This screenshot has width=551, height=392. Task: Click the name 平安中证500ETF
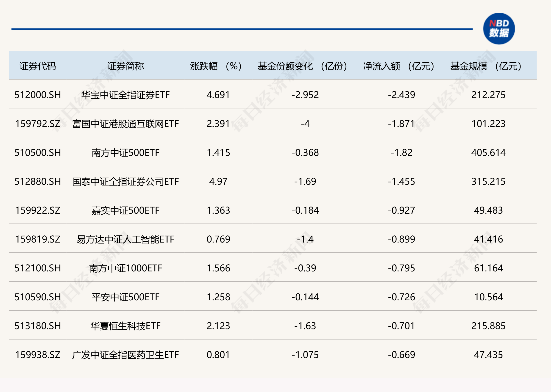126,297
